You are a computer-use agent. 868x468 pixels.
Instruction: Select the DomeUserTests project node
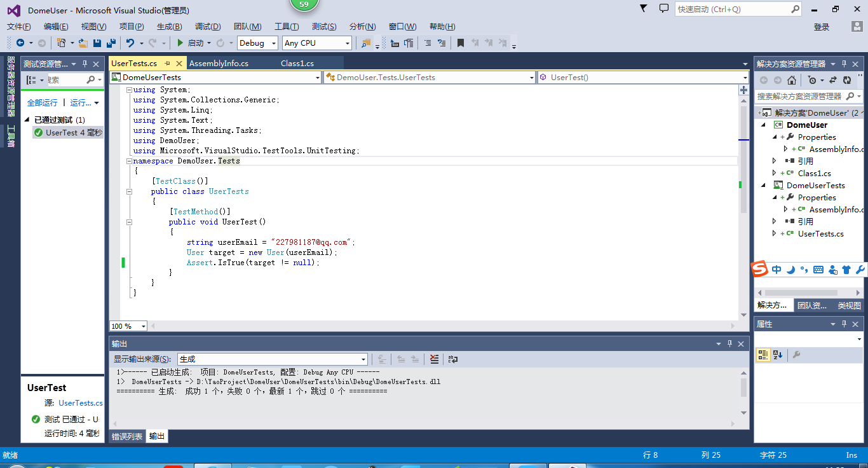816,186
